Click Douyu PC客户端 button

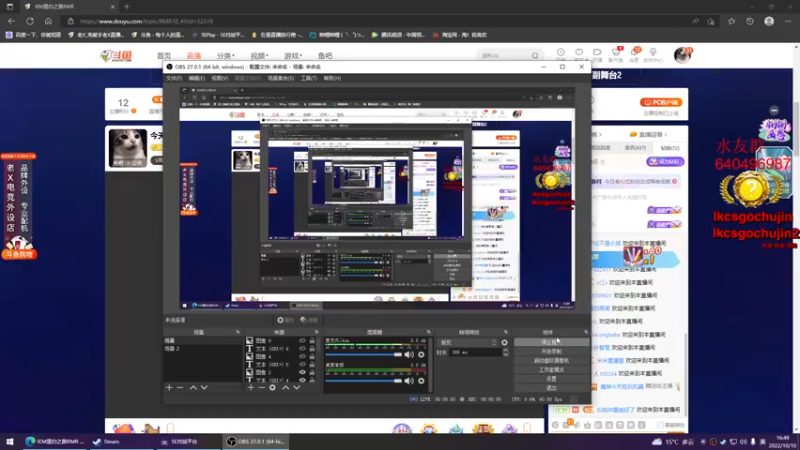[x=661, y=102]
